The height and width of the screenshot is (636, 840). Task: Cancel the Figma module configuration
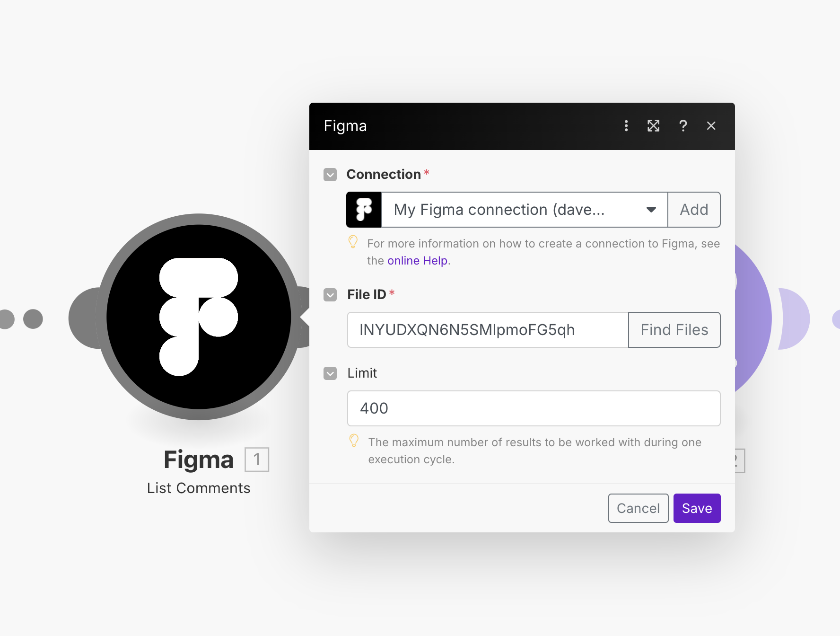pyautogui.click(x=638, y=508)
